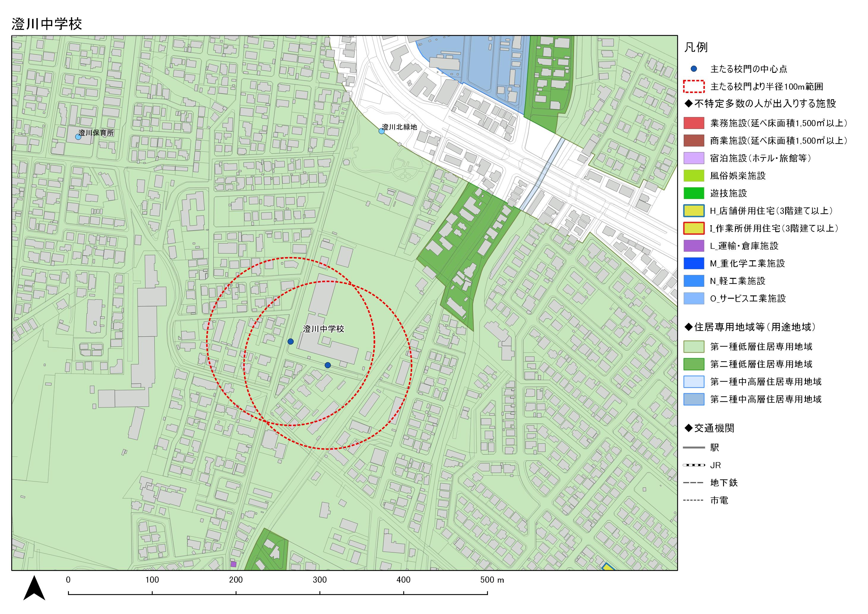Viewport: 868px width, 614px height.
Task: Click the 交通機関 legend heading
Action: (709, 428)
